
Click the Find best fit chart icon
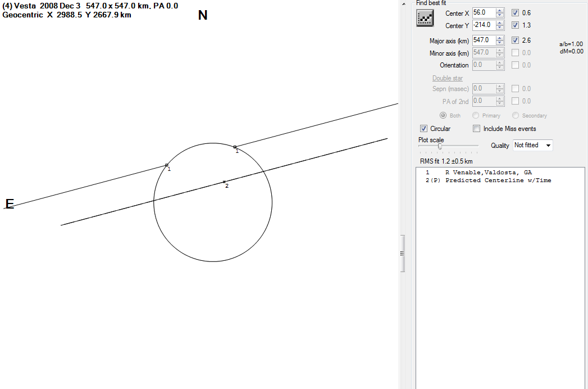point(425,18)
